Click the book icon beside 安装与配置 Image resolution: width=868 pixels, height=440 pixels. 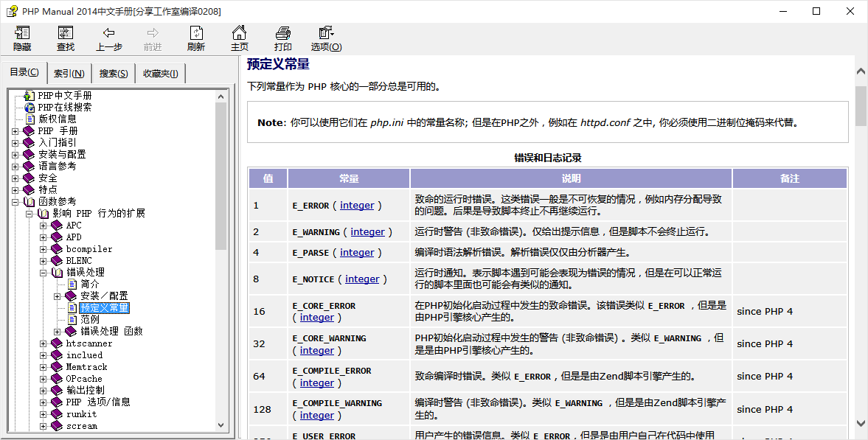[x=29, y=155]
